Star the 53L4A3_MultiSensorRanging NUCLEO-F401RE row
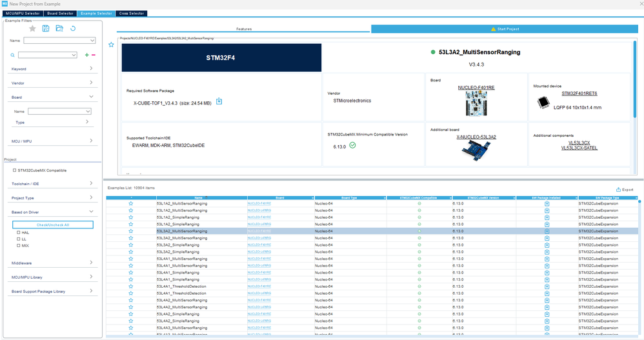 pyautogui.click(x=131, y=328)
